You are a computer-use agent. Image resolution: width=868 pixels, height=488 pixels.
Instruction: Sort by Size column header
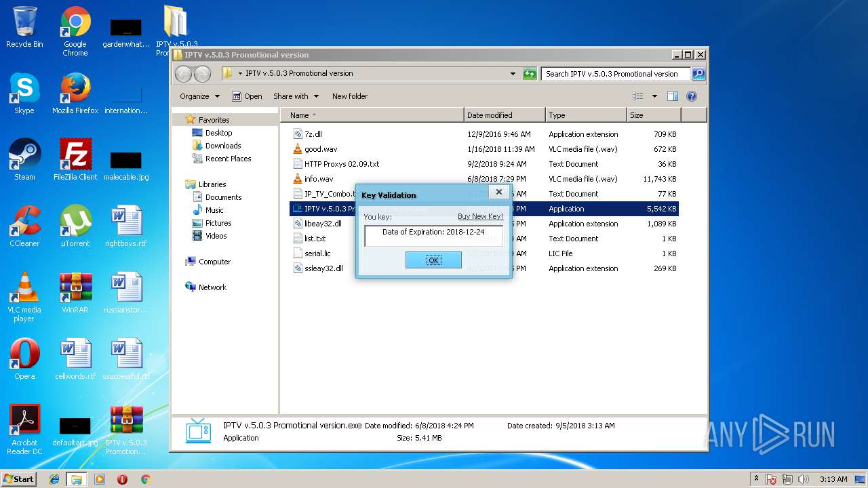[x=654, y=115]
